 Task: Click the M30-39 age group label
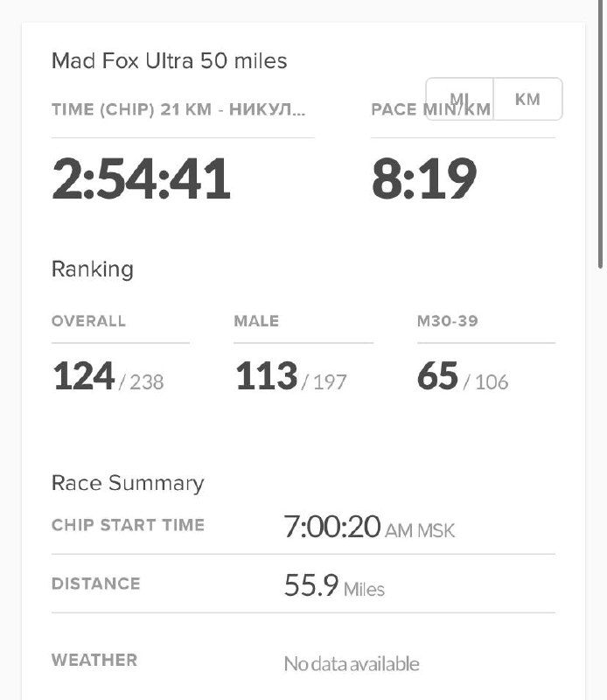(x=448, y=321)
